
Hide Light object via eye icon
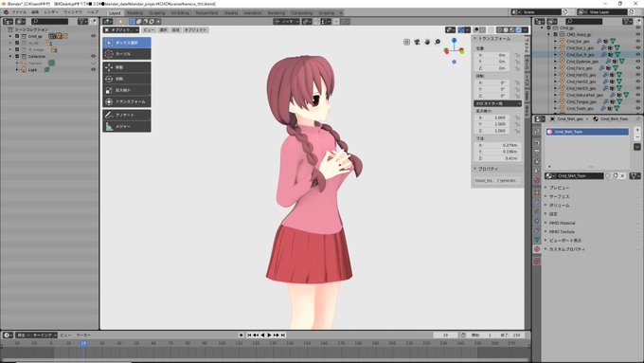93,70
